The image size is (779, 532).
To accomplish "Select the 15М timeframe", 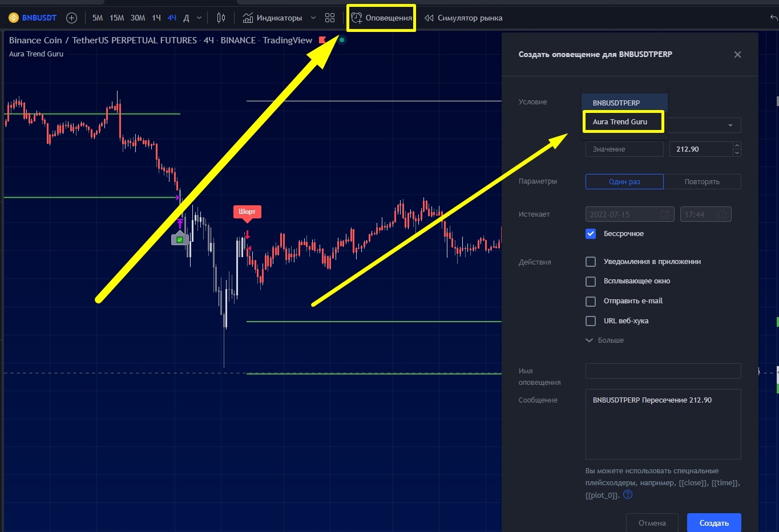I will [x=117, y=18].
